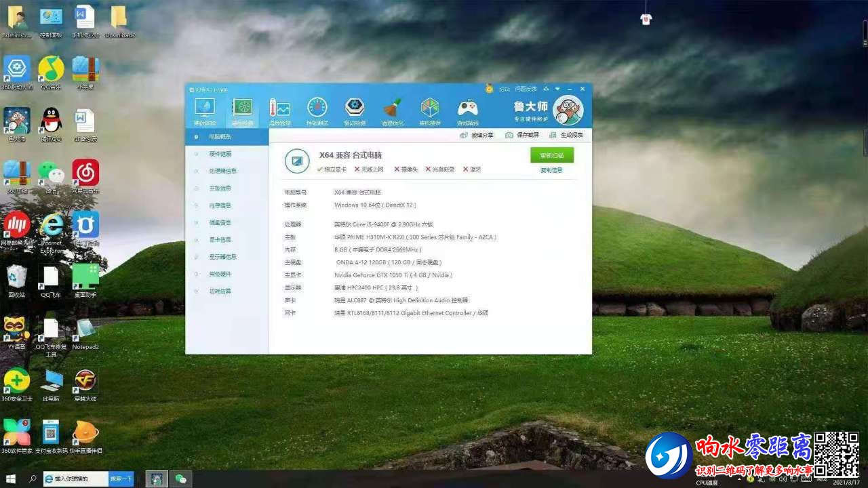Click 问题反馈 link in title bar
This screenshot has height=488, width=868.
click(x=526, y=89)
